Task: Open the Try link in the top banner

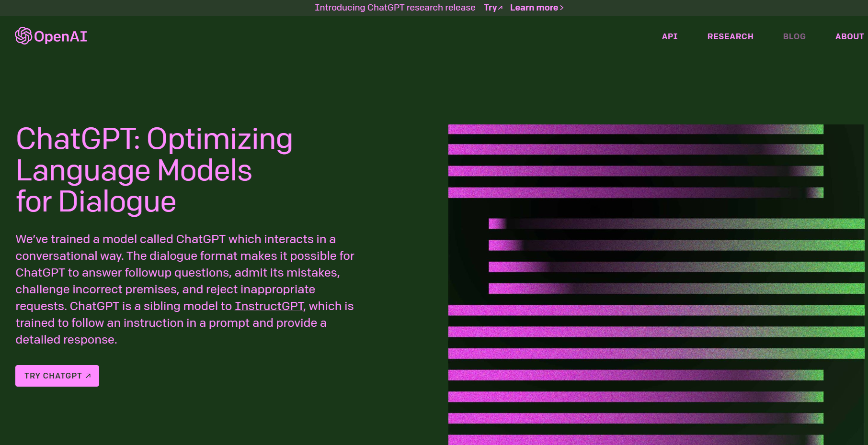Action: [x=491, y=8]
